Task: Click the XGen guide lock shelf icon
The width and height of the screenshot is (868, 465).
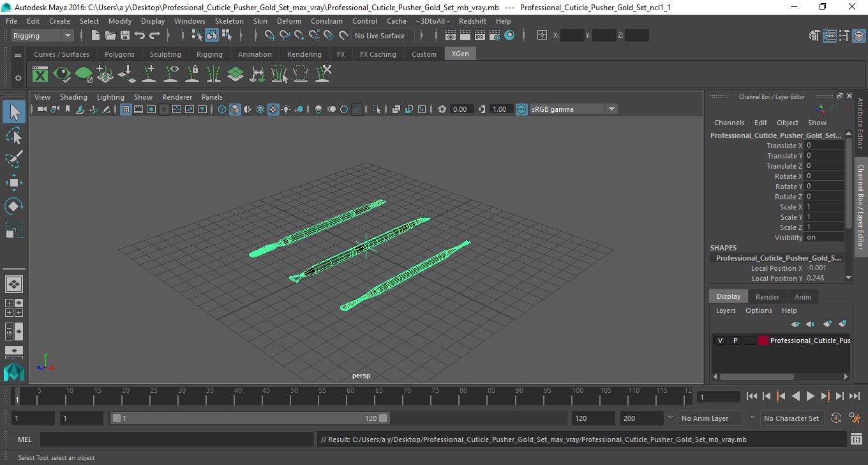Action: (192, 74)
